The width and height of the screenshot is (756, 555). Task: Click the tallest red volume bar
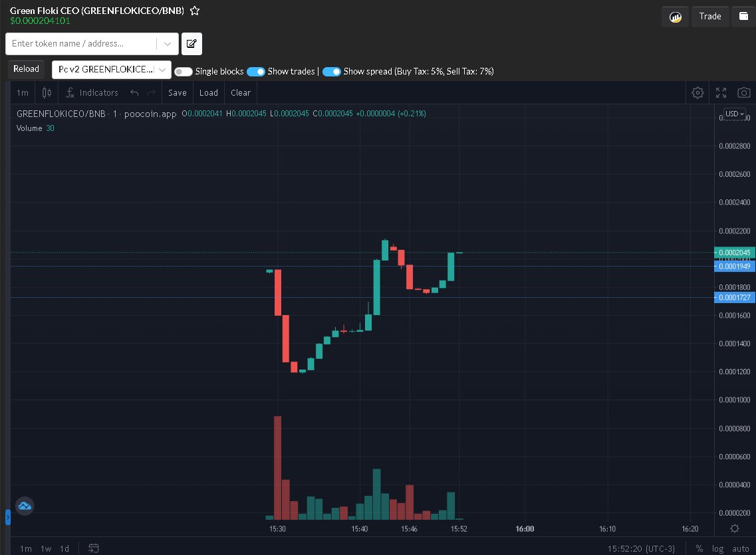[278, 467]
